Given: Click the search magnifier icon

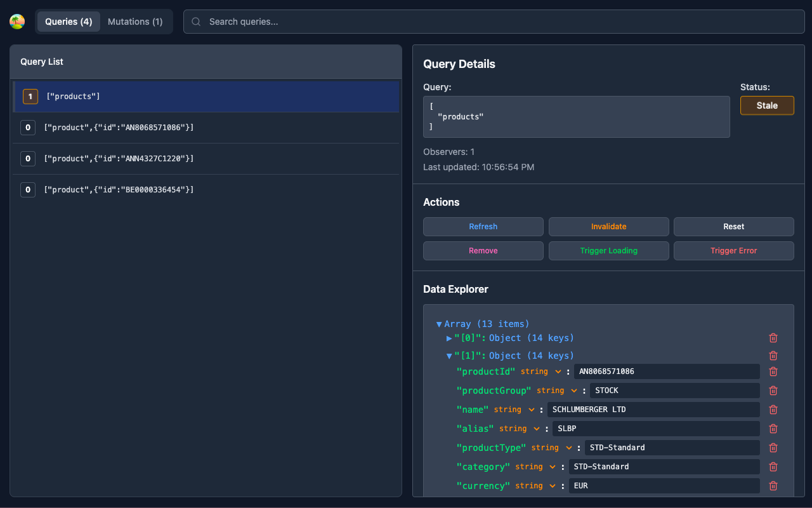Looking at the screenshot, I should click(195, 22).
